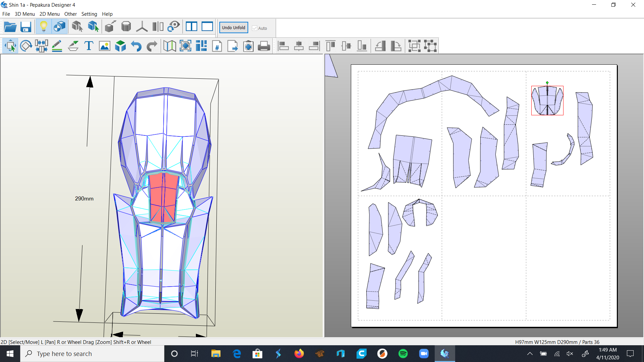The height and width of the screenshot is (362, 644).
Task: Toggle the 3D model material display option
Action: click(x=59, y=27)
